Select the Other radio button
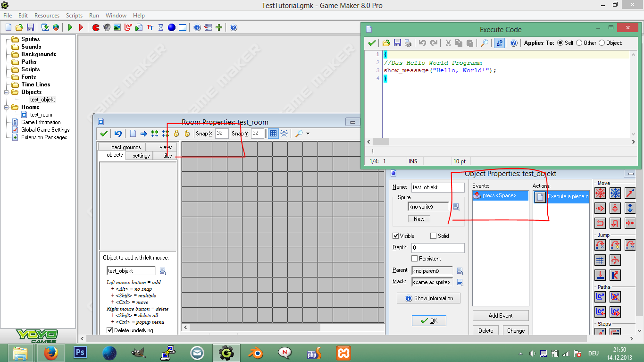This screenshot has width=644, height=362. coord(579,43)
